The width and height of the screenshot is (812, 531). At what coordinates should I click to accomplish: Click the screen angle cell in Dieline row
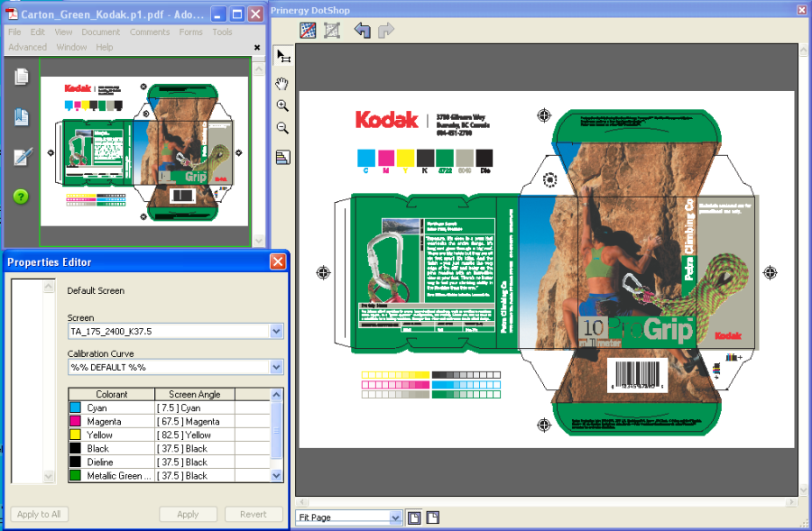click(195, 462)
